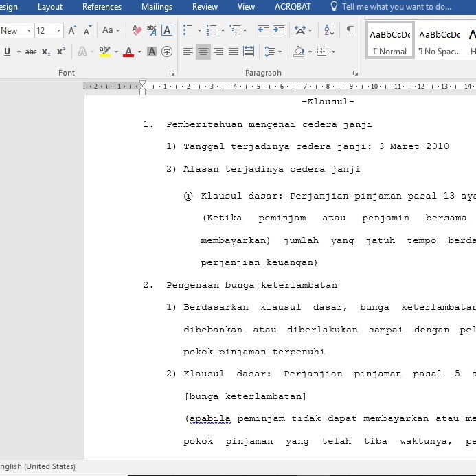The width and height of the screenshot is (476, 476).
Task: Click Align Left in Paragraph group
Action: click(188, 52)
